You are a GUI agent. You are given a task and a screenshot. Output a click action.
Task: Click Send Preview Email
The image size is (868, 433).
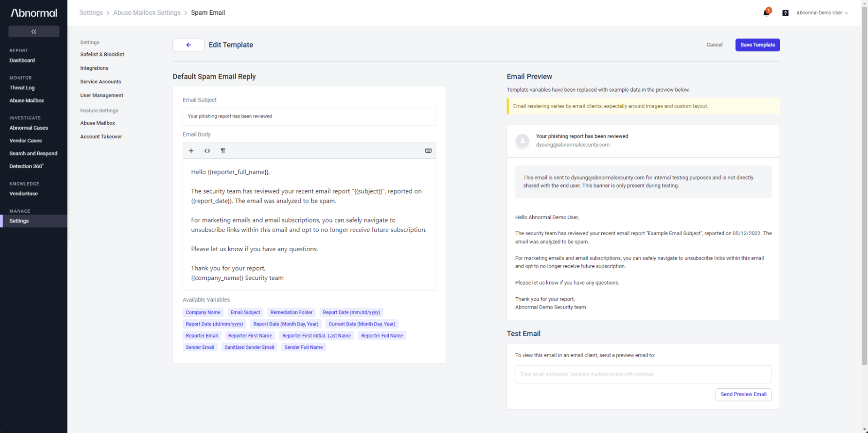(x=743, y=394)
